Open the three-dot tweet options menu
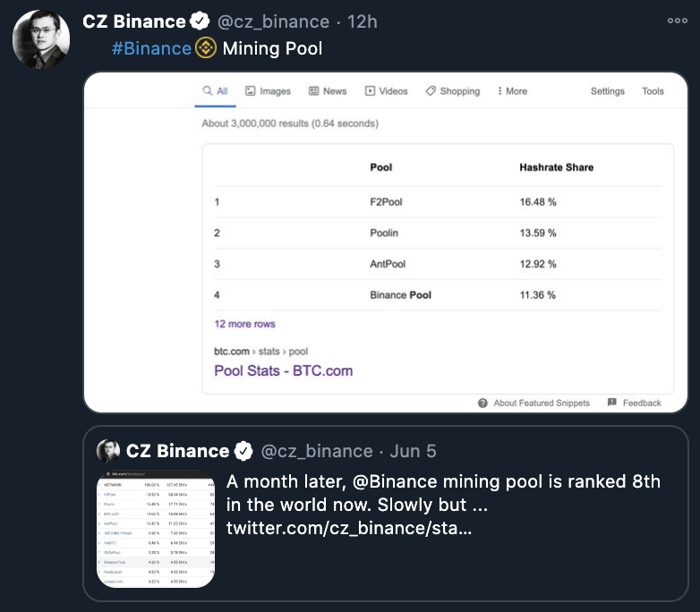700x612 pixels. click(x=678, y=21)
